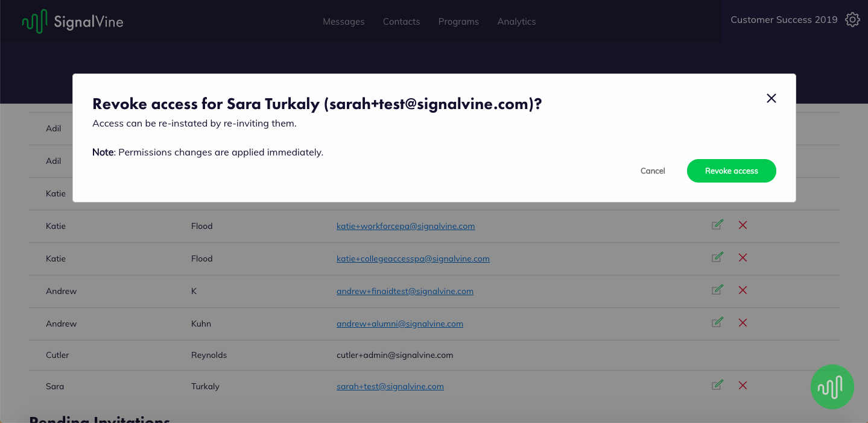Open link katie+workforcepa@signalvine.com
868x423 pixels.
click(x=405, y=226)
